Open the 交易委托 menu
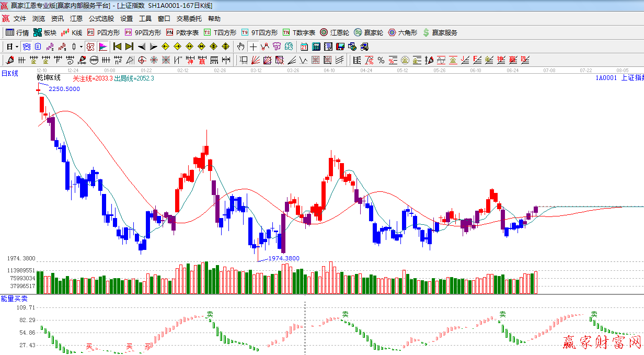644x355 pixels. click(x=189, y=18)
